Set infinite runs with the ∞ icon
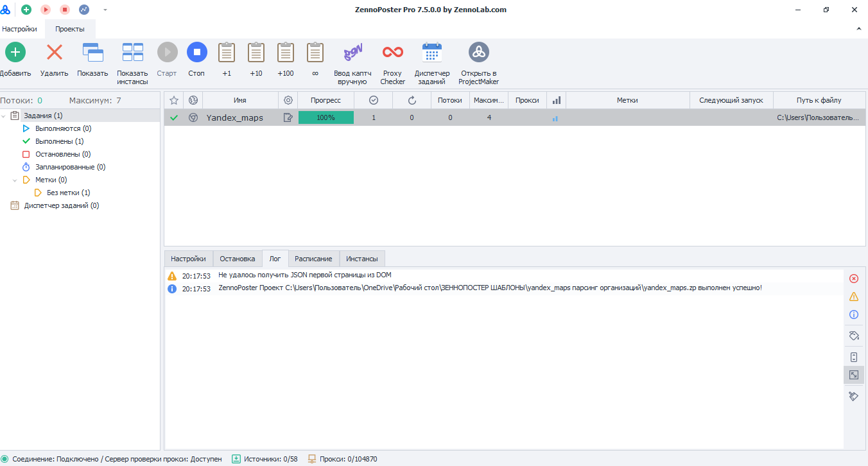 click(x=315, y=52)
